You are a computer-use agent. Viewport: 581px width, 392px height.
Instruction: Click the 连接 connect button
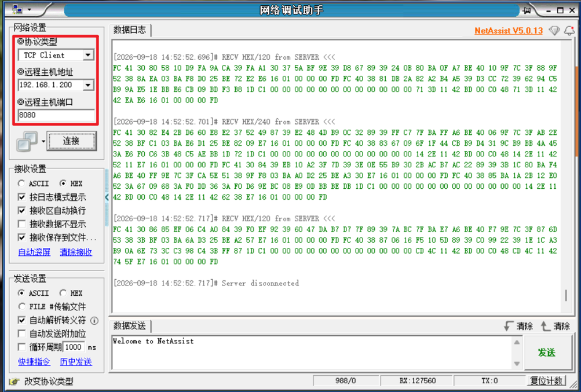(x=71, y=141)
